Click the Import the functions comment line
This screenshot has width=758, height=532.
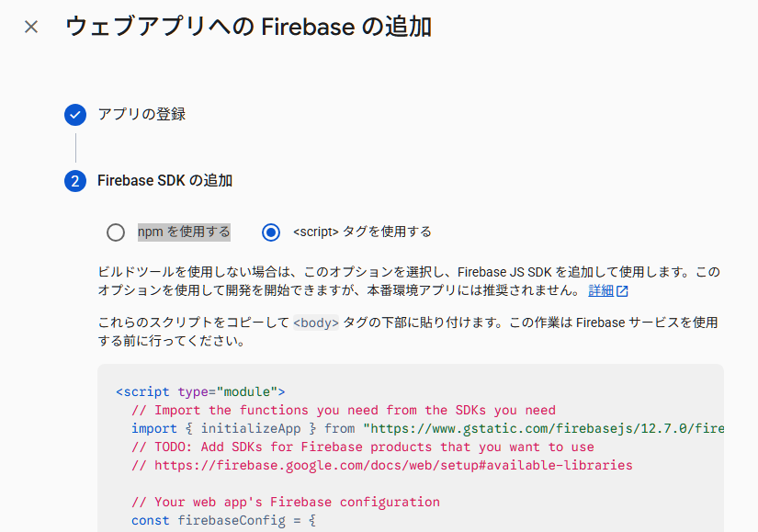pyautogui.click(x=344, y=410)
